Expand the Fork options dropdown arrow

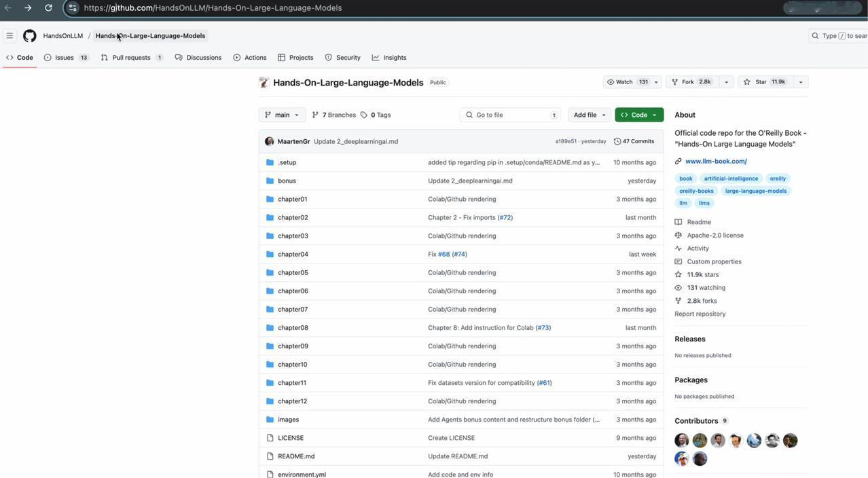(726, 82)
